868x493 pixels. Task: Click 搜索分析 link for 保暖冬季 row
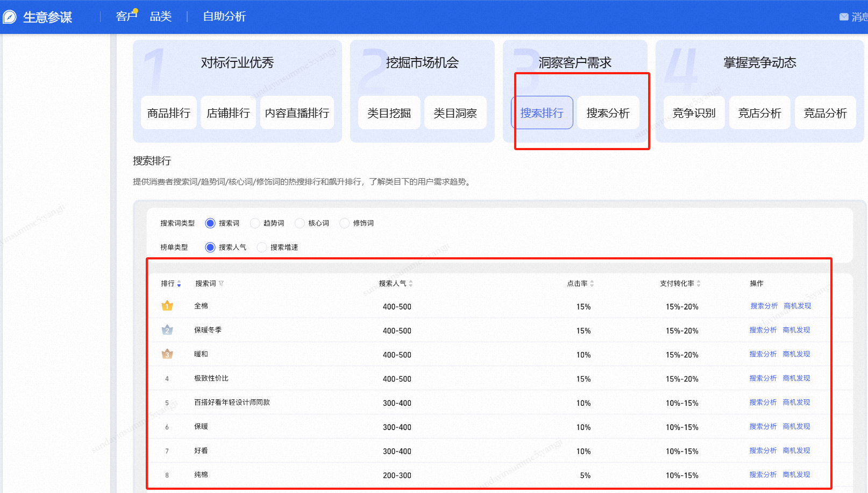coord(763,330)
